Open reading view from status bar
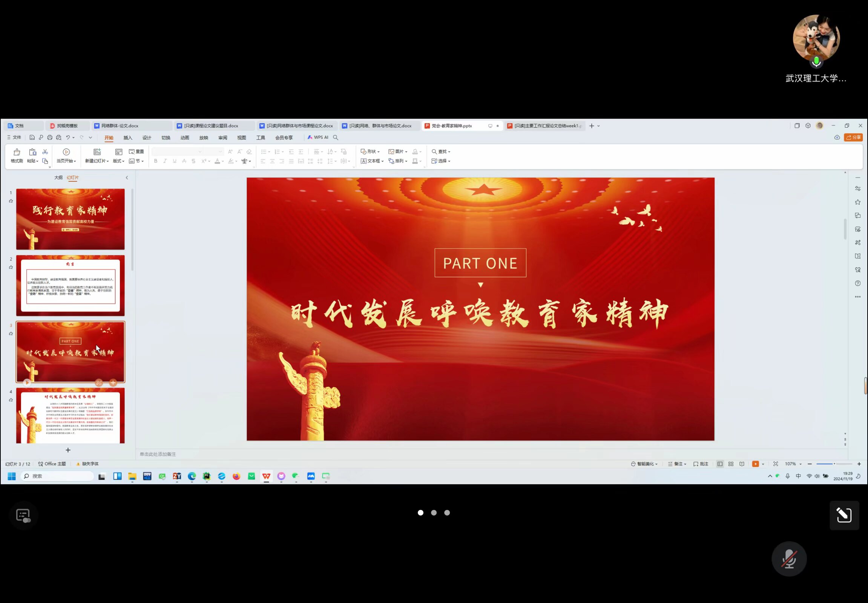 tap(742, 464)
